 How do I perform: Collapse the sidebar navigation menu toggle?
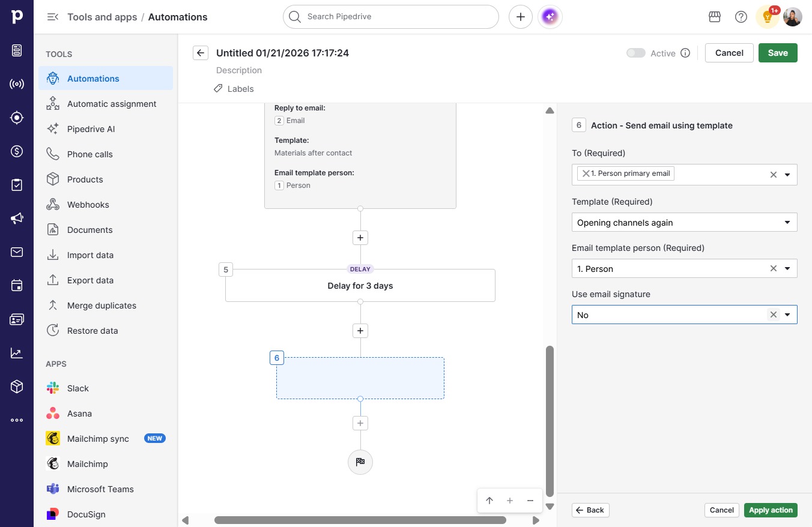[53, 17]
